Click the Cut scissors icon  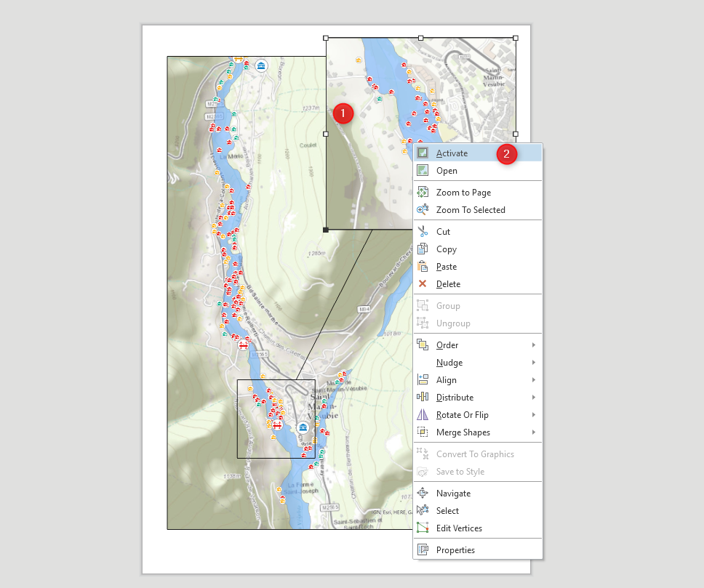point(423,232)
